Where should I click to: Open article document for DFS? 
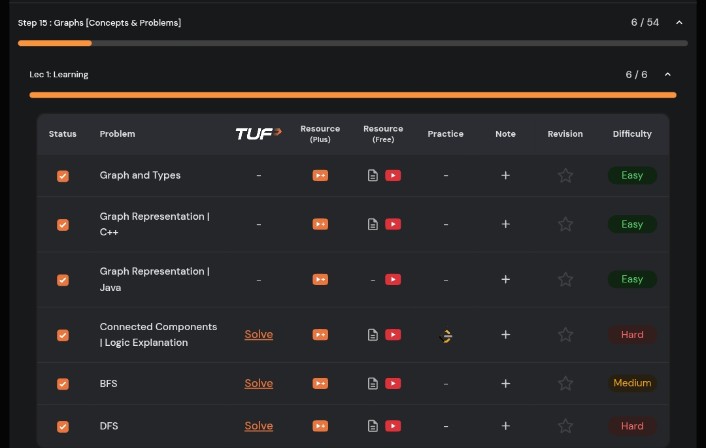pyautogui.click(x=372, y=425)
